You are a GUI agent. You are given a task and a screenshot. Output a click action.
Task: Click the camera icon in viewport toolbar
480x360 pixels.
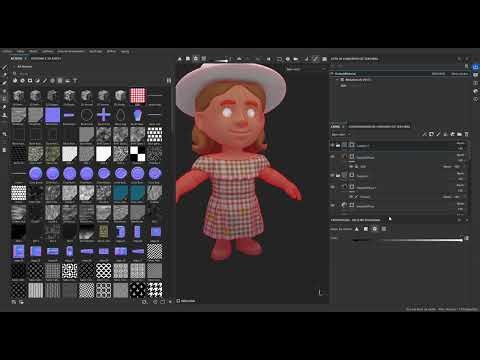click(x=296, y=59)
